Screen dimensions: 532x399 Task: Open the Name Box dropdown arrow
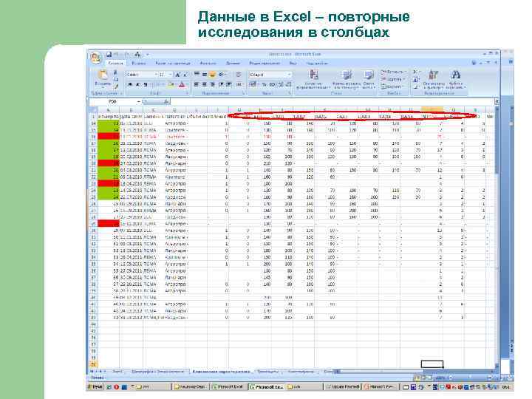(139, 102)
